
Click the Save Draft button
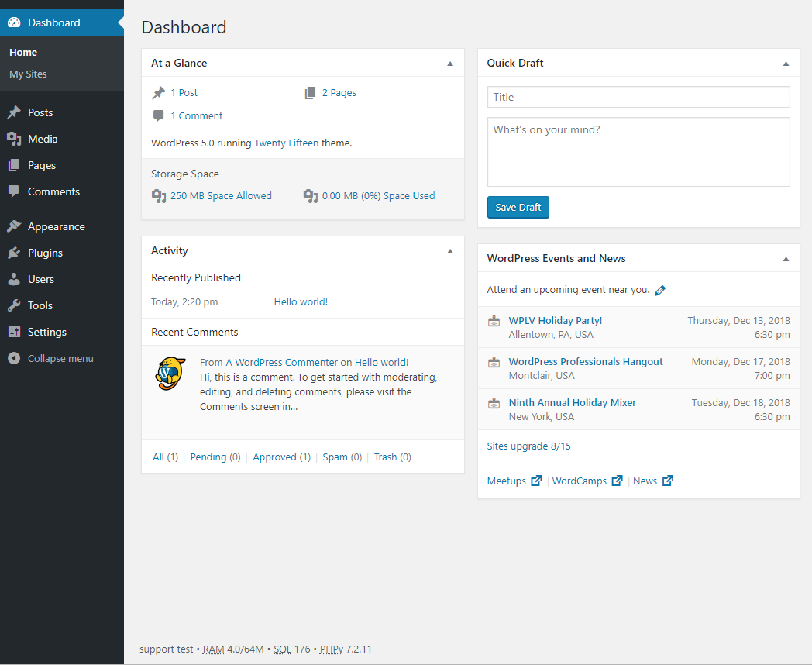coord(518,207)
